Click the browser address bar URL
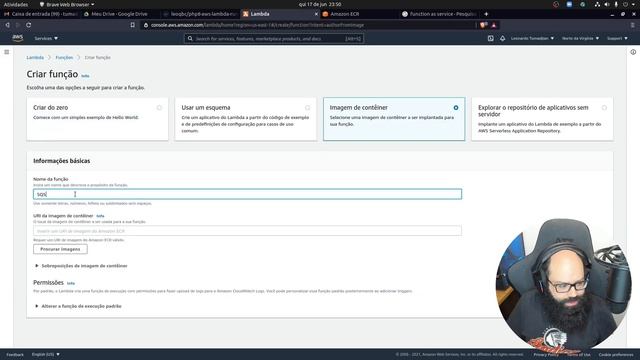 257,25
